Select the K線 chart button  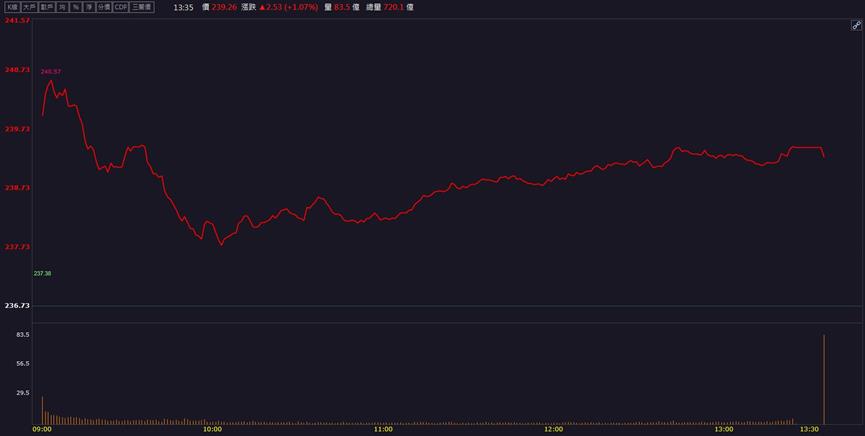click(x=13, y=7)
